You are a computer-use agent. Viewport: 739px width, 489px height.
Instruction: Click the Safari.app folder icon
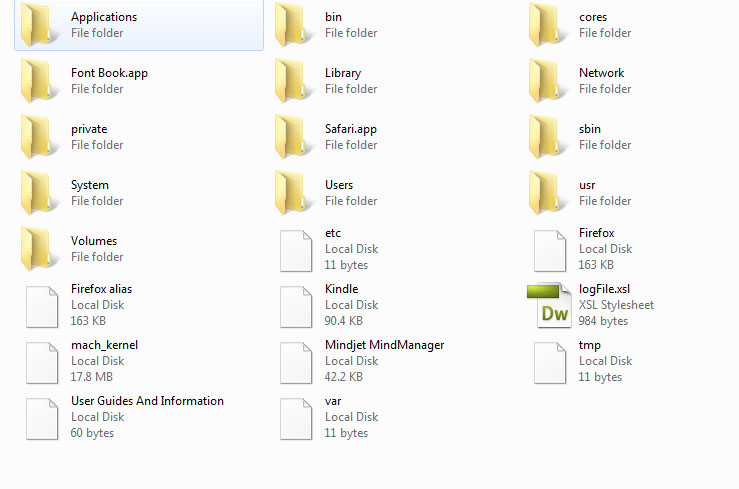point(295,137)
